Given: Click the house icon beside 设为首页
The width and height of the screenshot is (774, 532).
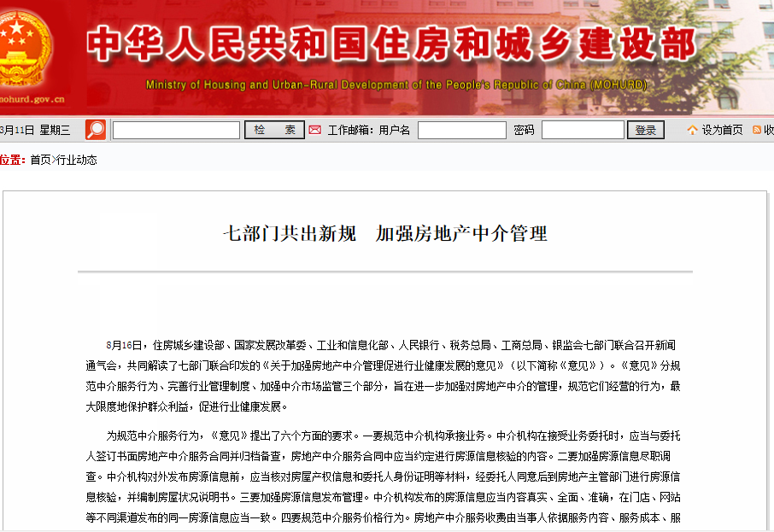Looking at the screenshot, I should (692, 130).
